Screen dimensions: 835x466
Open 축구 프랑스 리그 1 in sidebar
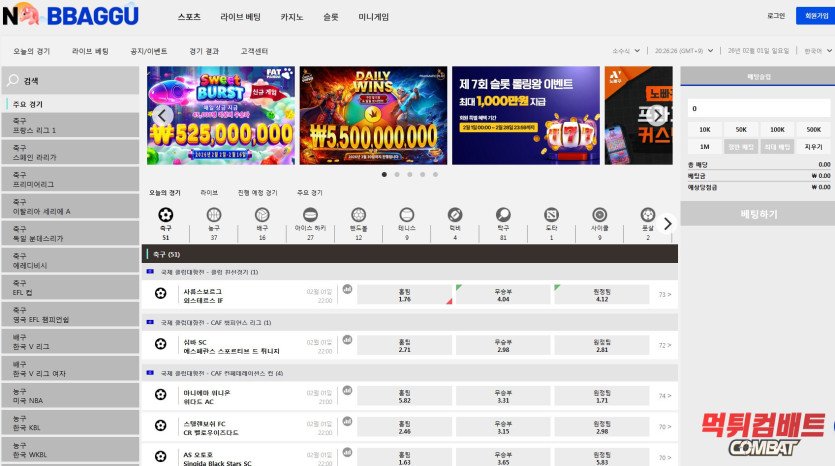pyautogui.click(x=70, y=125)
